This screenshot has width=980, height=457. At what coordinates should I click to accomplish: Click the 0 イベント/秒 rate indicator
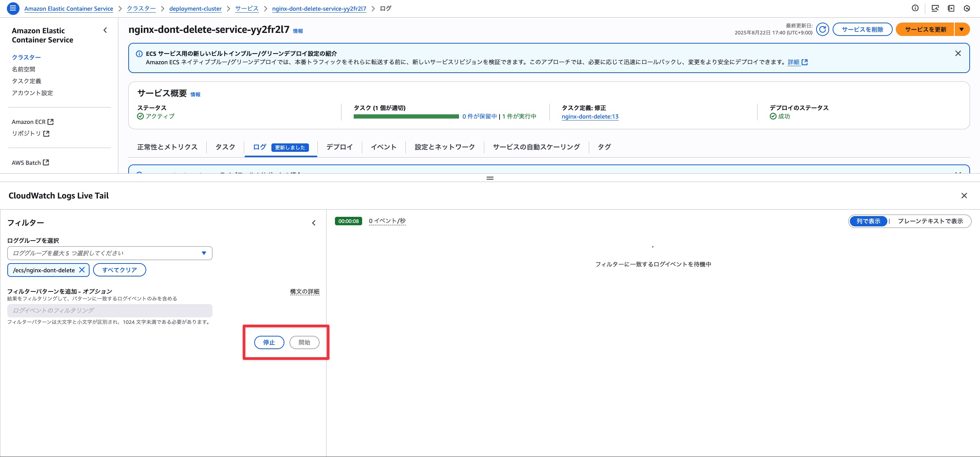click(387, 221)
